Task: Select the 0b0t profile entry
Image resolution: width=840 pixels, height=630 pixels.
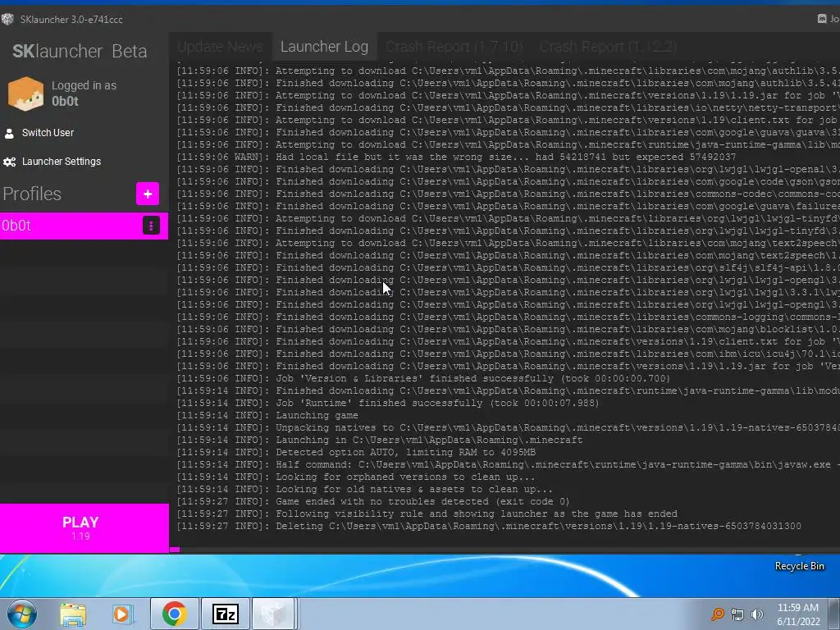Action: 84,226
